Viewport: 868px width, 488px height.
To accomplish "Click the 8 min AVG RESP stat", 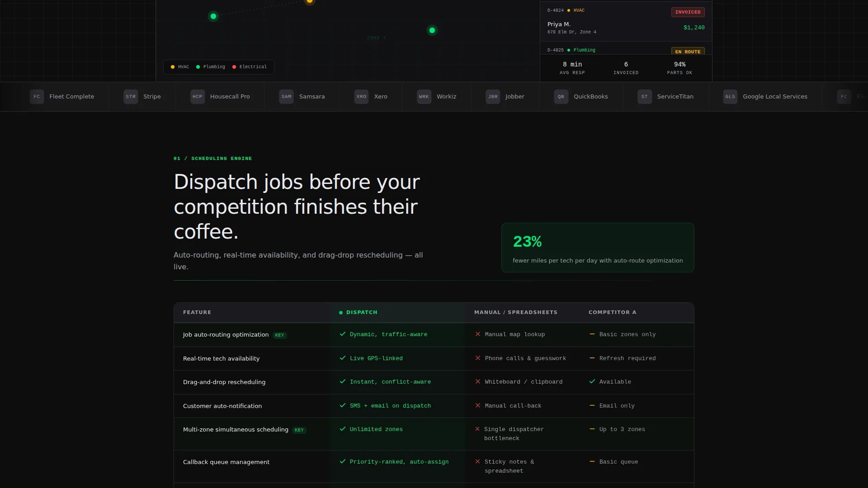I will [x=572, y=68].
